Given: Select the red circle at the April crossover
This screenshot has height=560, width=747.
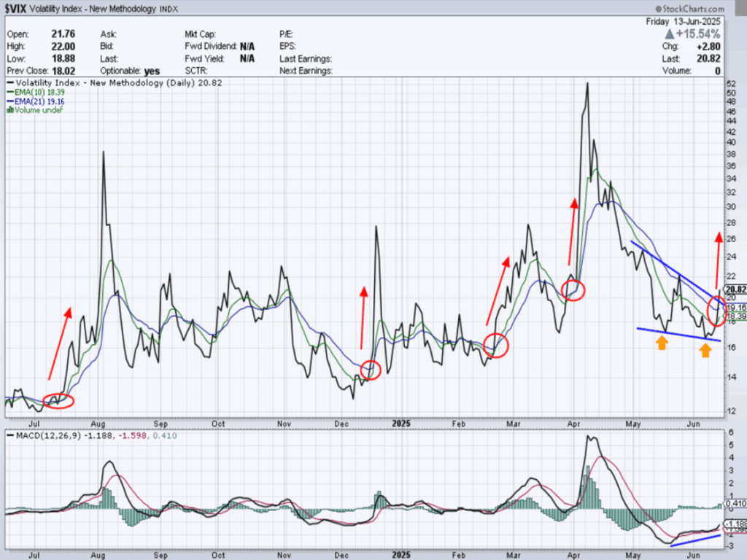Looking at the screenshot, I should (x=574, y=290).
